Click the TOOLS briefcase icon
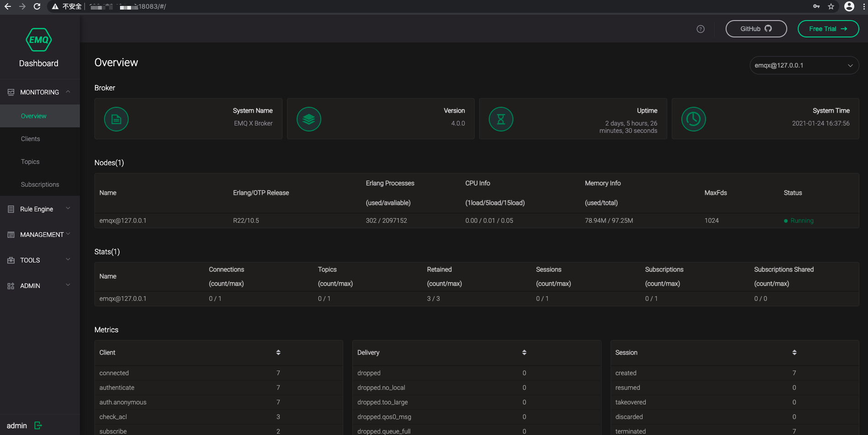Image resolution: width=868 pixels, height=435 pixels. [11, 260]
